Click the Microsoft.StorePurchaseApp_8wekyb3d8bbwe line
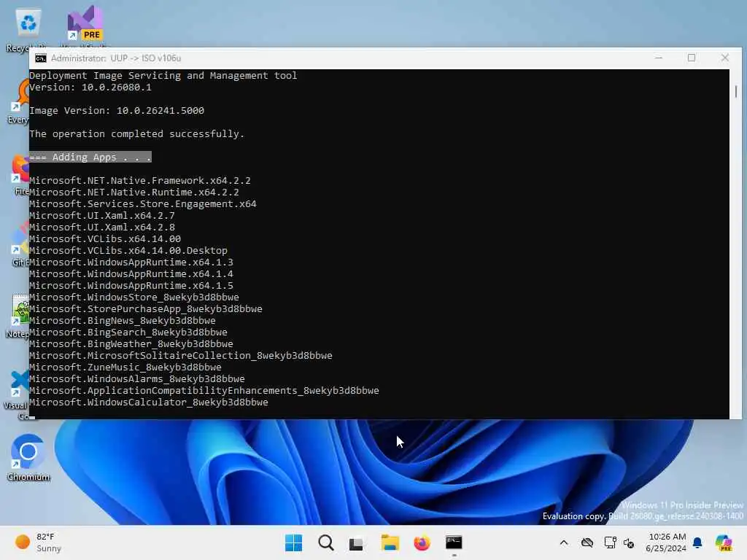747x560 pixels. (146, 309)
